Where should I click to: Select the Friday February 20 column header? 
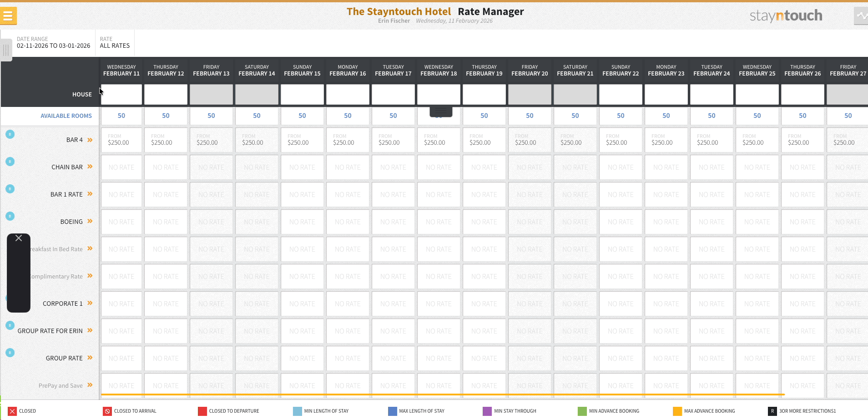tap(530, 70)
